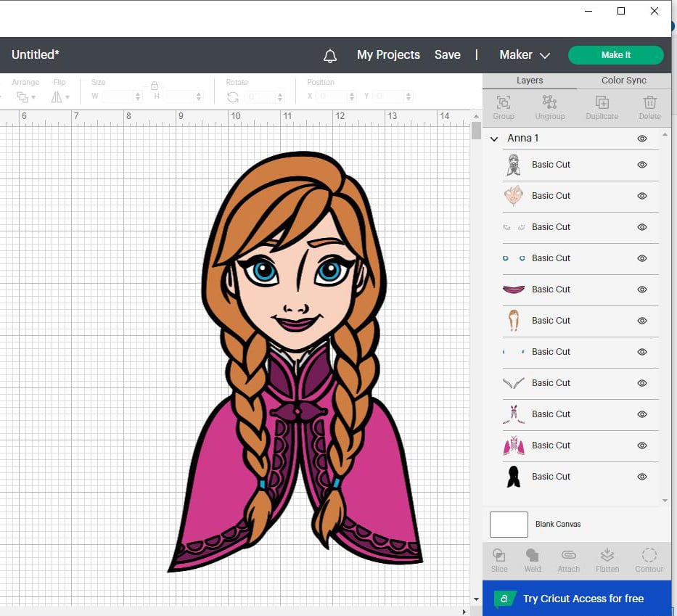Click the Width input field
The image size is (677, 616).
[x=118, y=96]
